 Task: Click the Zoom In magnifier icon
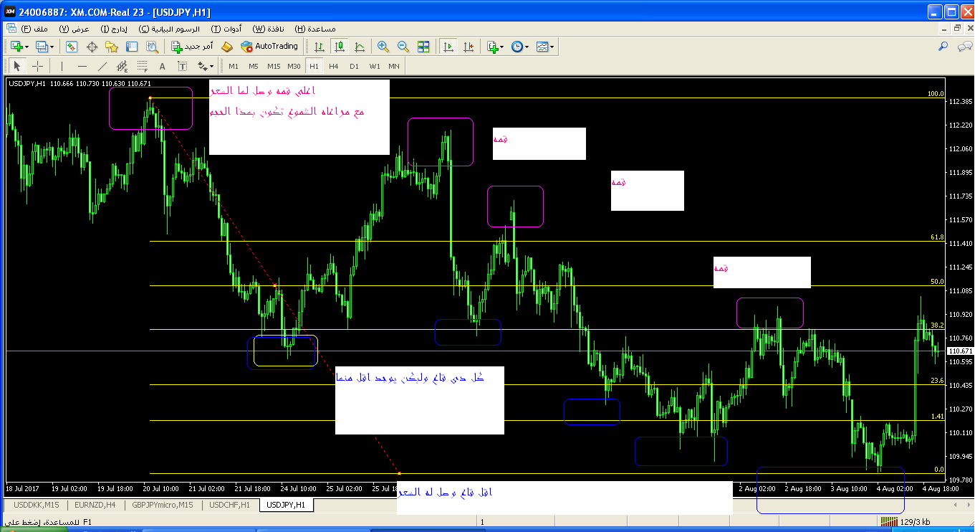point(383,47)
